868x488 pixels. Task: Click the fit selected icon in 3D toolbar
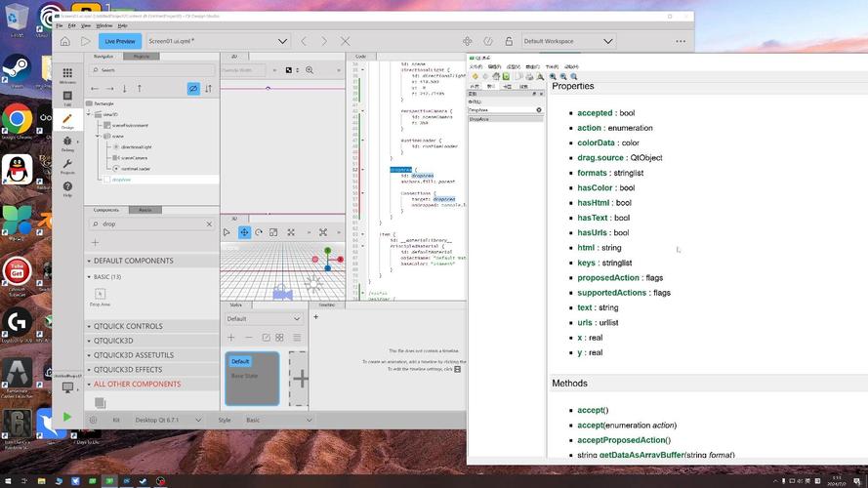coord(291,232)
